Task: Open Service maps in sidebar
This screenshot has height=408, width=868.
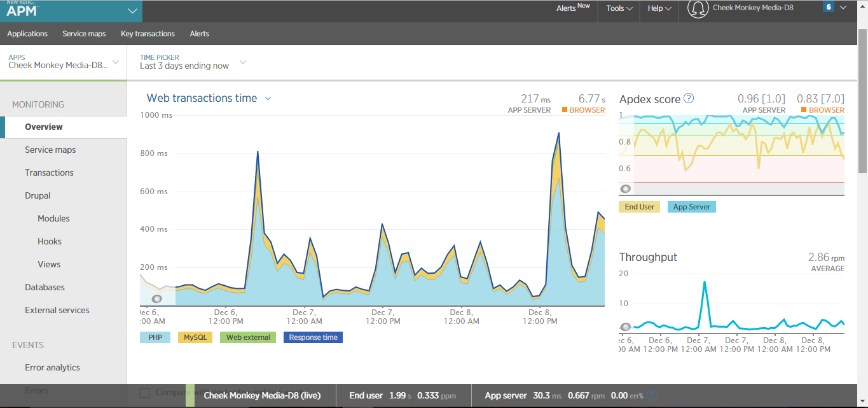Action: coord(50,150)
